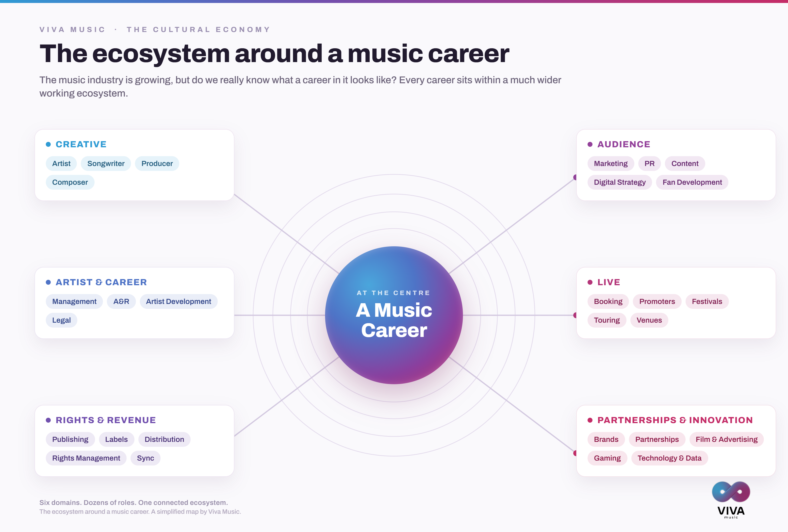Click the PARTNERSHIPS & INNOVATION heading
The image size is (788, 532).
(x=675, y=420)
